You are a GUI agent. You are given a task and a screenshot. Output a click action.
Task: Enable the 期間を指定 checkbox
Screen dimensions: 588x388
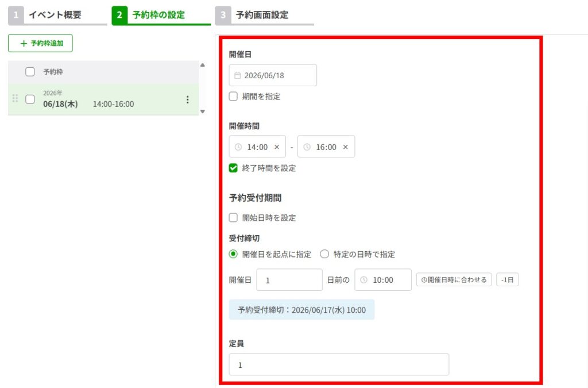[x=233, y=97]
